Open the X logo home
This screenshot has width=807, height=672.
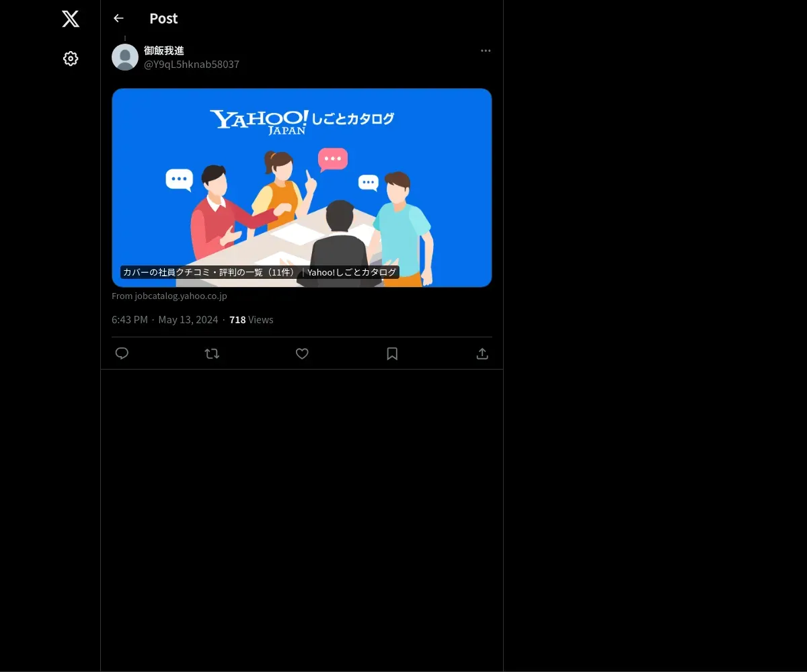pyautogui.click(x=71, y=19)
